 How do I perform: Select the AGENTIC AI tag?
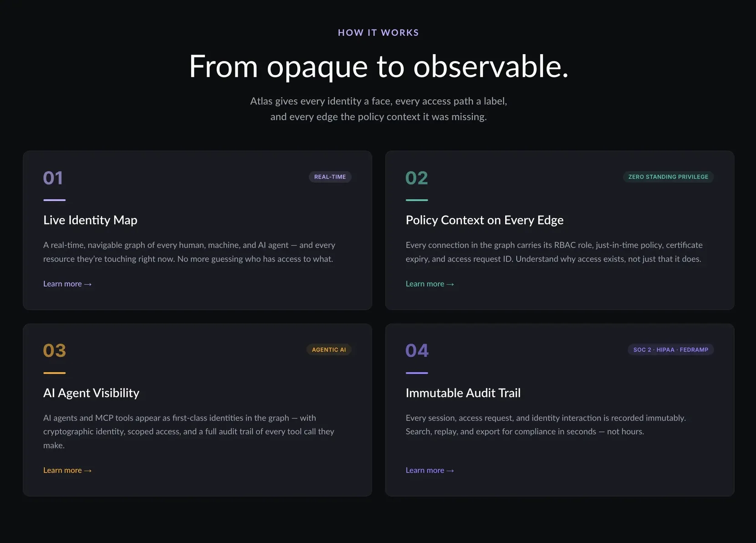click(329, 350)
